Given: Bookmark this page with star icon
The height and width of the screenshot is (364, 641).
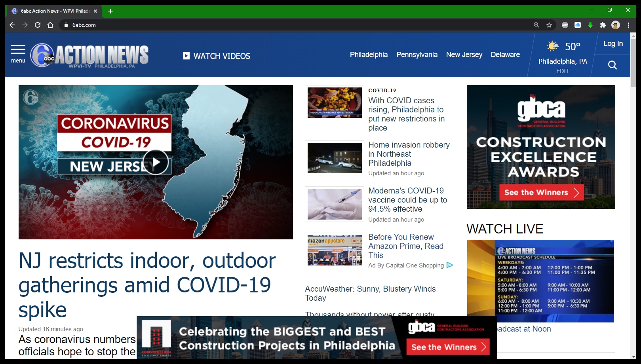Looking at the screenshot, I should (x=549, y=25).
